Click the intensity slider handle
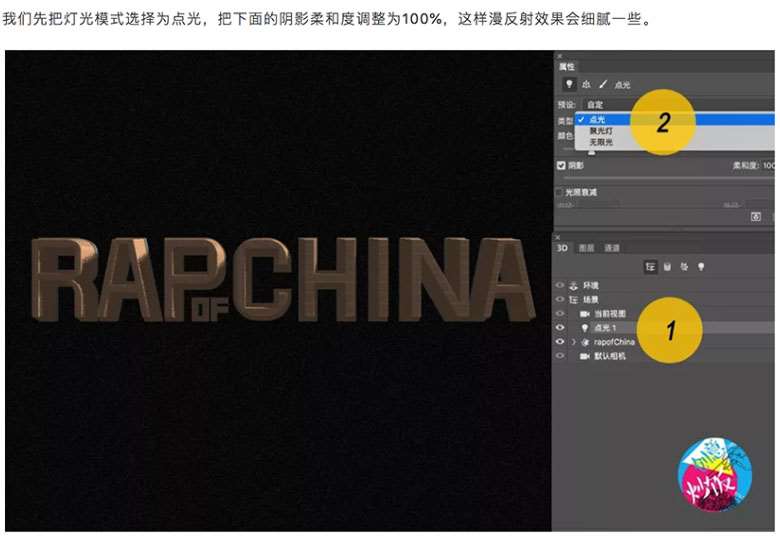Viewport: 780px width, 536px height. pos(591,152)
